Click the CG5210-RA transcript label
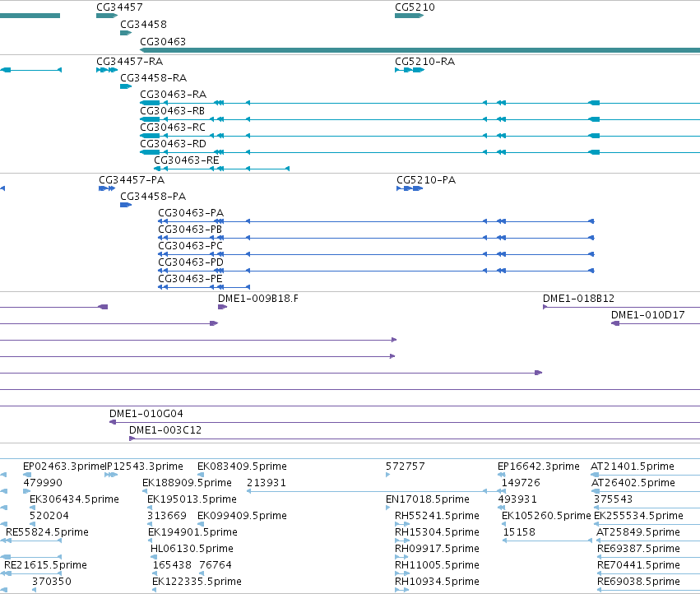This screenshot has height=594, width=700. [425, 62]
